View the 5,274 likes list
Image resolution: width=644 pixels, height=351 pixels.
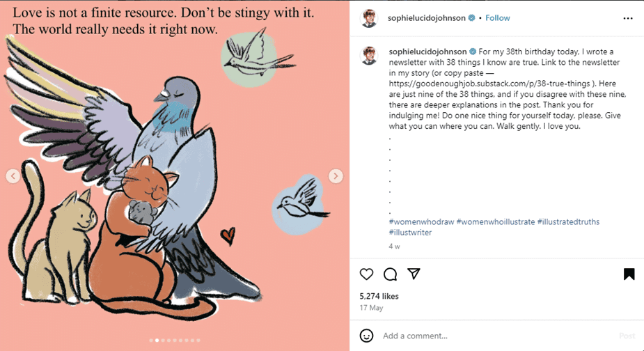379,296
